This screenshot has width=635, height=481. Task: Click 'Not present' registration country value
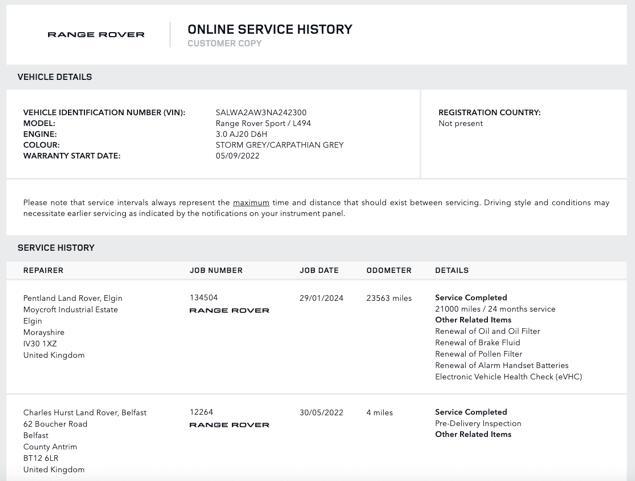(x=460, y=123)
